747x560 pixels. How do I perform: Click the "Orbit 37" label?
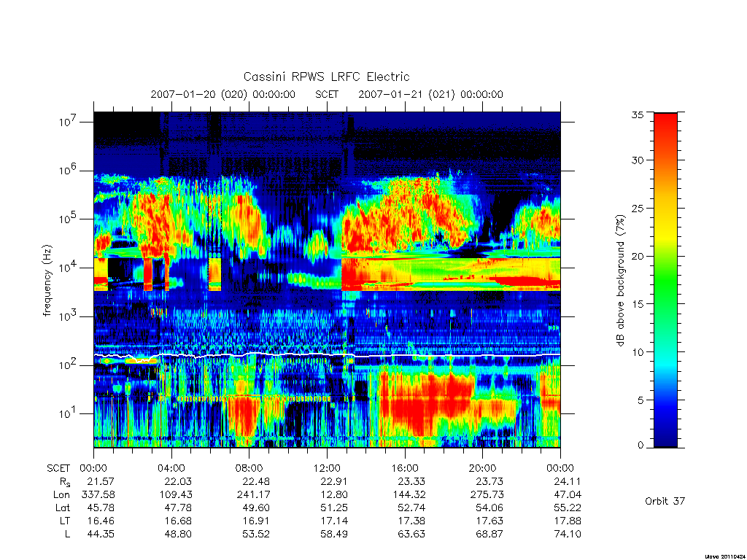pyautogui.click(x=665, y=501)
